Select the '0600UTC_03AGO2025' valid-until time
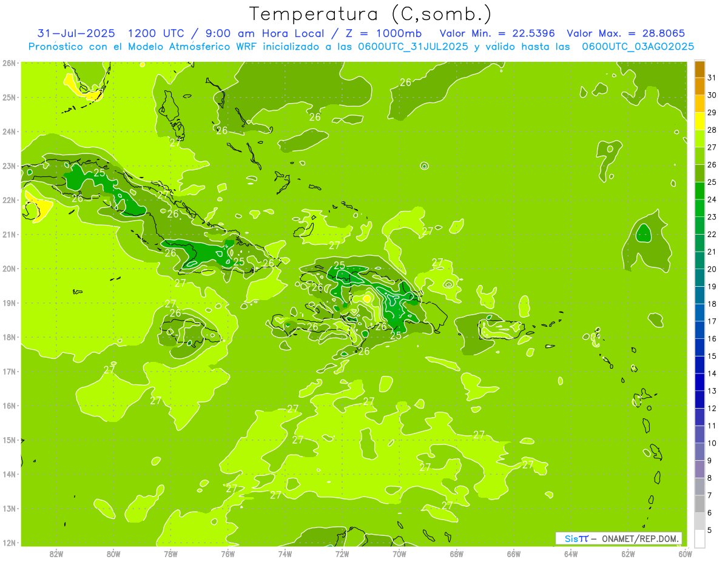Screen dimensions: 728x562 (x=638, y=47)
